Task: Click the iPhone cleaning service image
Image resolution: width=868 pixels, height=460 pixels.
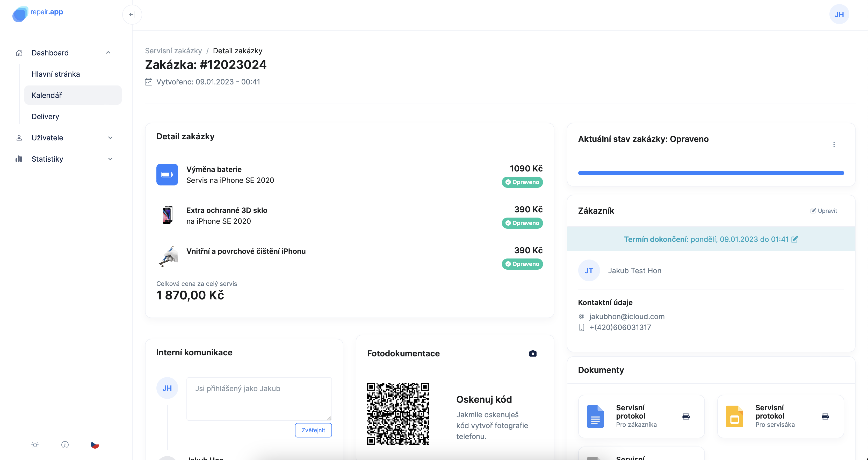Action: (168, 256)
